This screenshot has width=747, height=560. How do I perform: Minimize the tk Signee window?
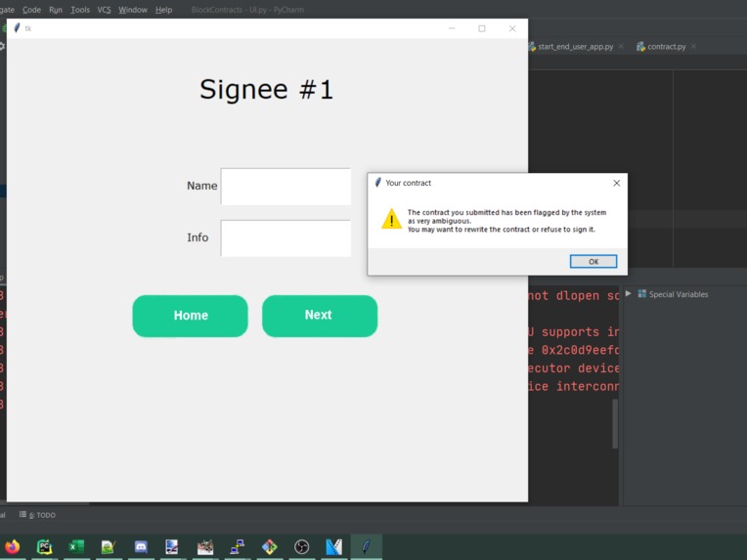tap(452, 28)
